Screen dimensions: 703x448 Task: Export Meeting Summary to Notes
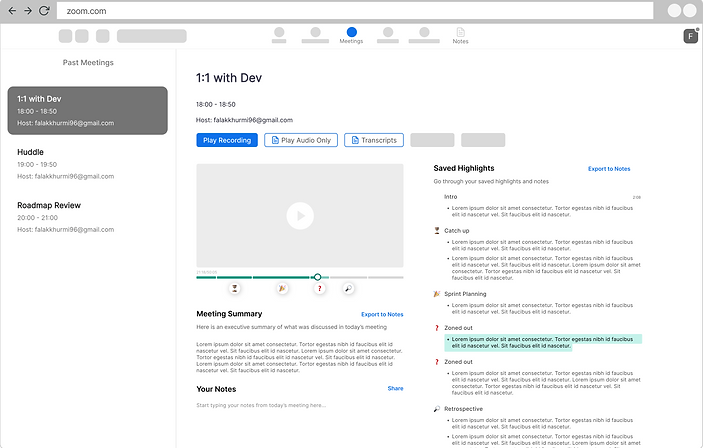pos(382,314)
